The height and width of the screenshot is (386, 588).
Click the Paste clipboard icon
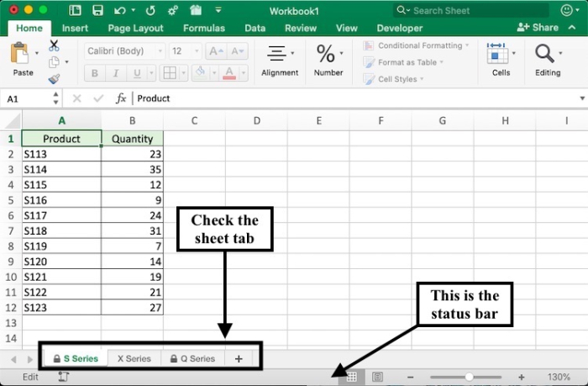click(20, 53)
